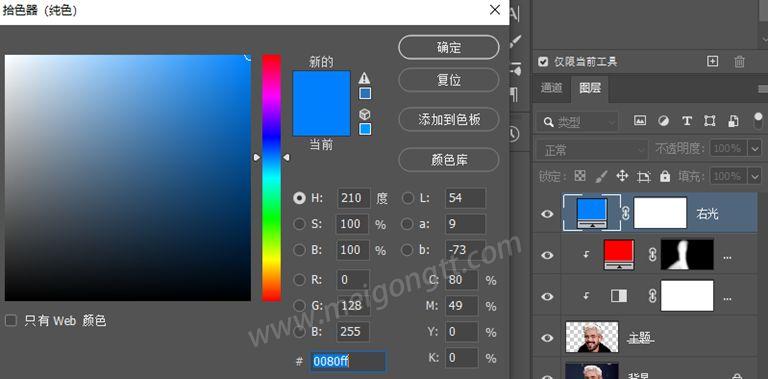Enable the 只有 Web 颜色 checkbox
Viewport: 768px width, 379px height.
pyautogui.click(x=11, y=321)
